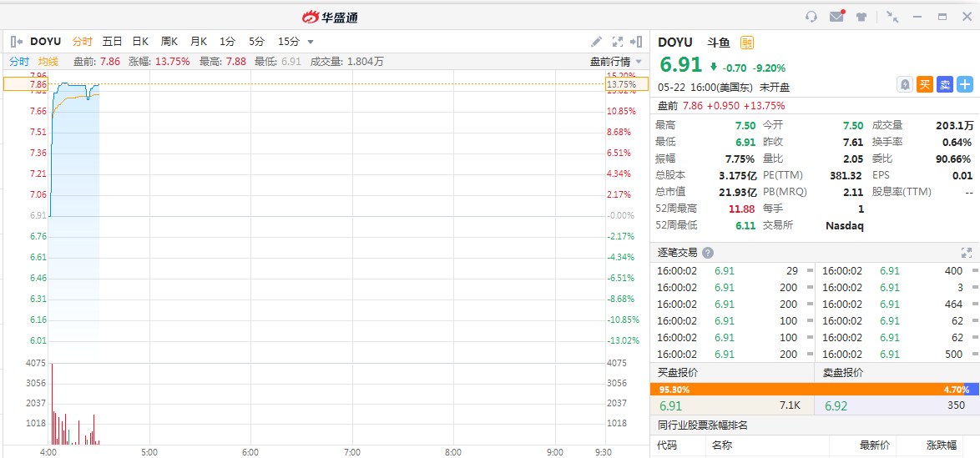Image resolution: width=980 pixels, height=458 pixels.
Task: Click the 6.92 ask price quote
Action: (836, 406)
